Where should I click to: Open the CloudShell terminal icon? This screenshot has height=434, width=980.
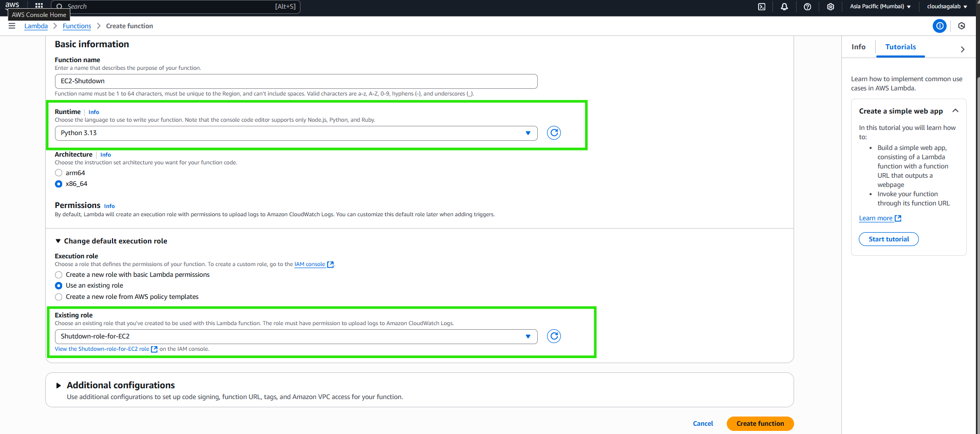click(762, 7)
